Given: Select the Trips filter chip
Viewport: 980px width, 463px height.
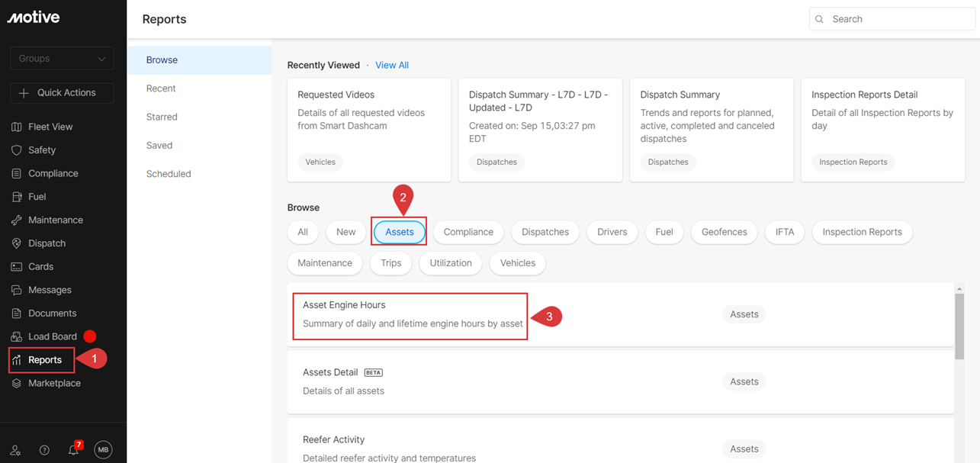Looking at the screenshot, I should pyautogui.click(x=391, y=263).
